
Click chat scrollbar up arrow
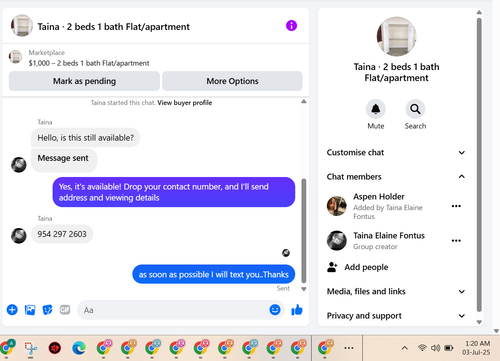(x=304, y=101)
